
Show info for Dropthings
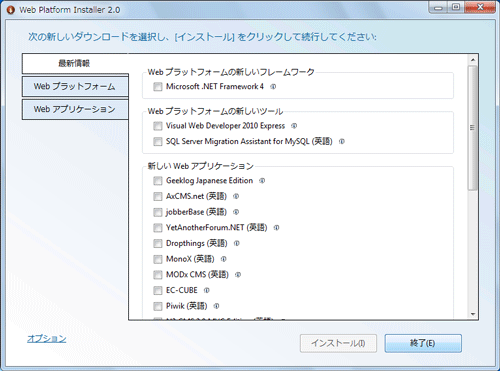point(237,243)
